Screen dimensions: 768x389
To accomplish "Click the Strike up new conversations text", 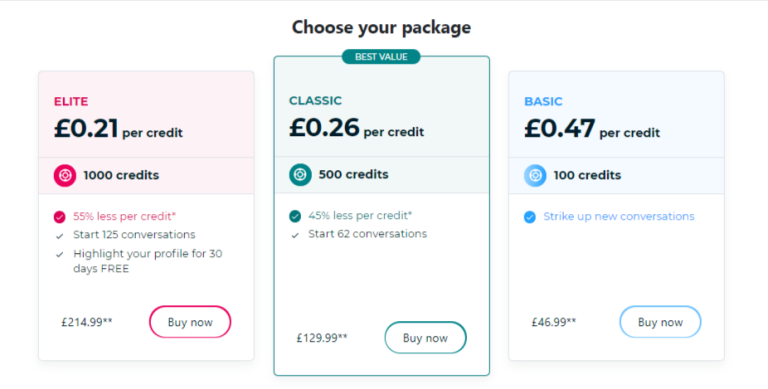I will click(619, 217).
